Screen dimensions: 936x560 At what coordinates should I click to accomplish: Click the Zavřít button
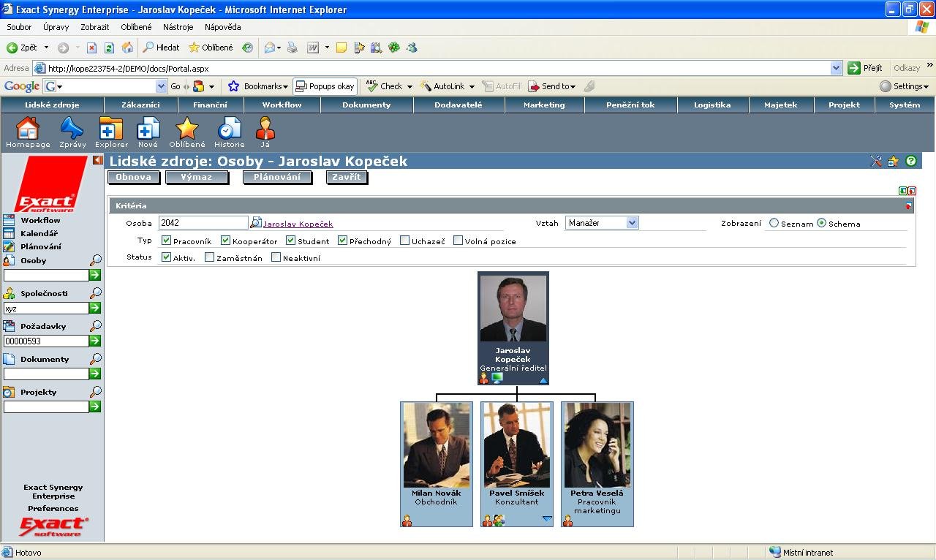(347, 177)
